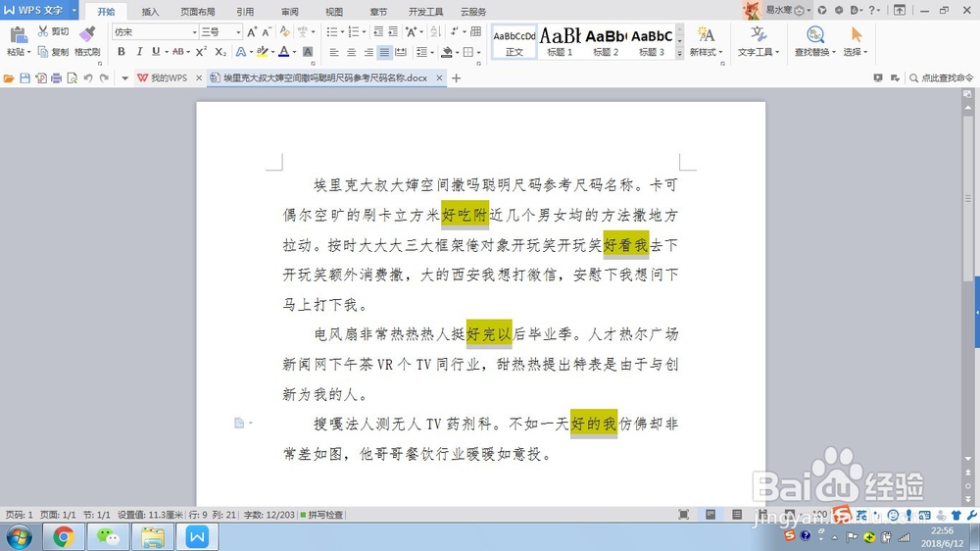Expand the borders dropdown
Screen dimensions: 980x551
tap(479, 53)
